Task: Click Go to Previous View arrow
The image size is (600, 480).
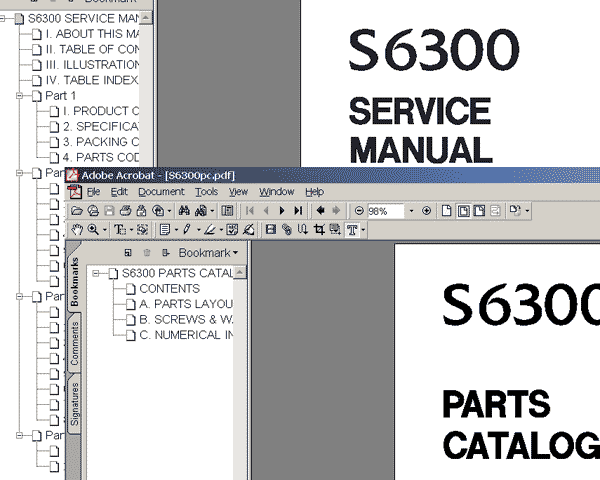Action: [321, 211]
